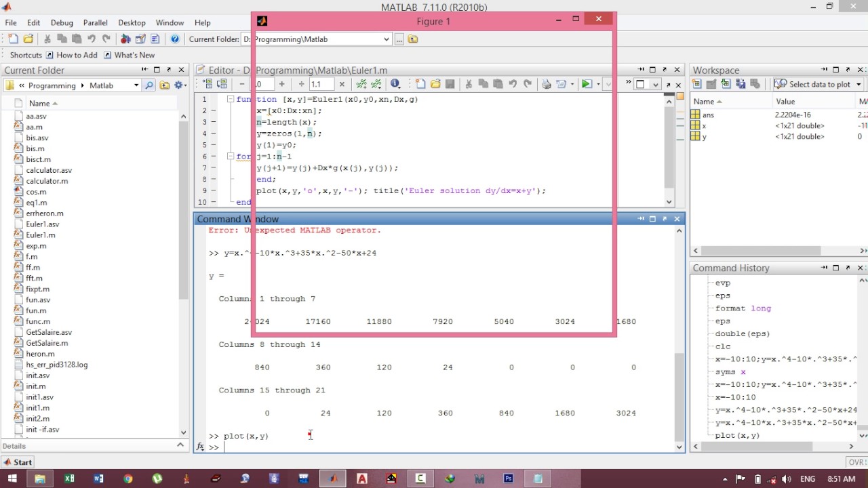The width and height of the screenshot is (868, 488).
Task: Click Import Data icon in Workspace toolbar
Action: pyautogui.click(x=726, y=84)
